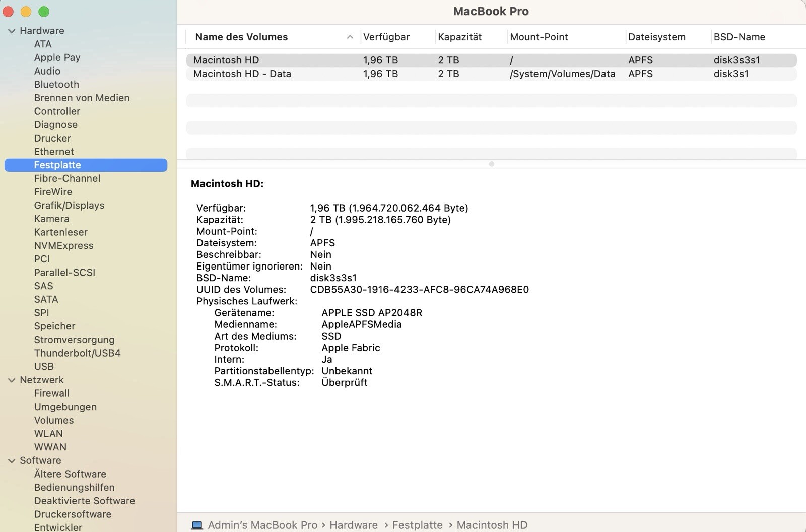
Task: Open the Entwickler entry
Action: pos(58,527)
